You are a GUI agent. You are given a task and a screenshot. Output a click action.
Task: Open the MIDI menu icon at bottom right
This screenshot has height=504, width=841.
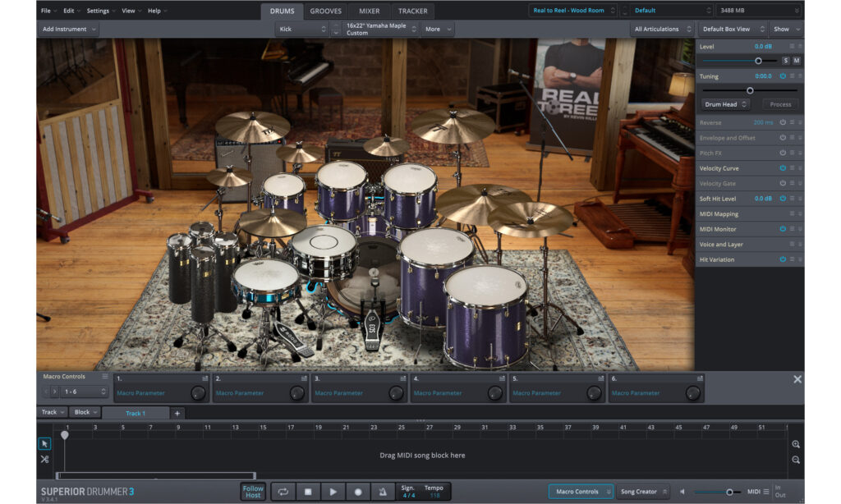click(766, 492)
